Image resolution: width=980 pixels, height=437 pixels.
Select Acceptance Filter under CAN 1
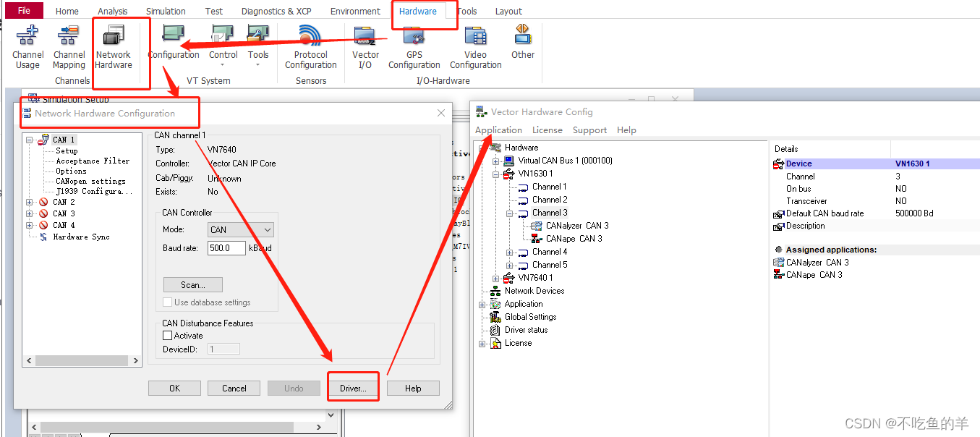click(x=93, y=161)
